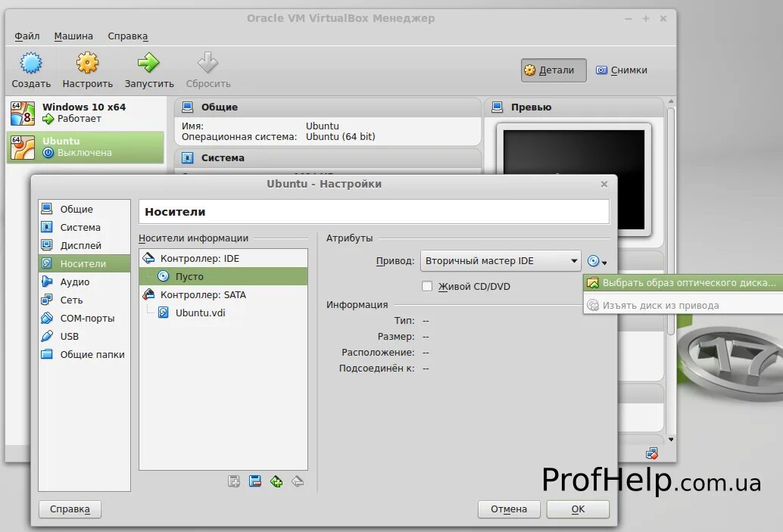Open the Общие папки settings category
This screenshot has width=783, height=532.
point(84,354)
